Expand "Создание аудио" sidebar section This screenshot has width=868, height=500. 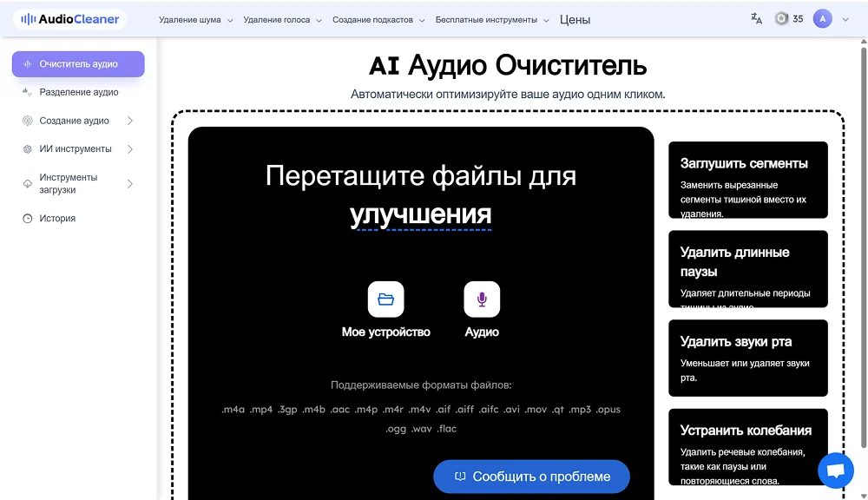pyautogui.click(x=78, y=121)
